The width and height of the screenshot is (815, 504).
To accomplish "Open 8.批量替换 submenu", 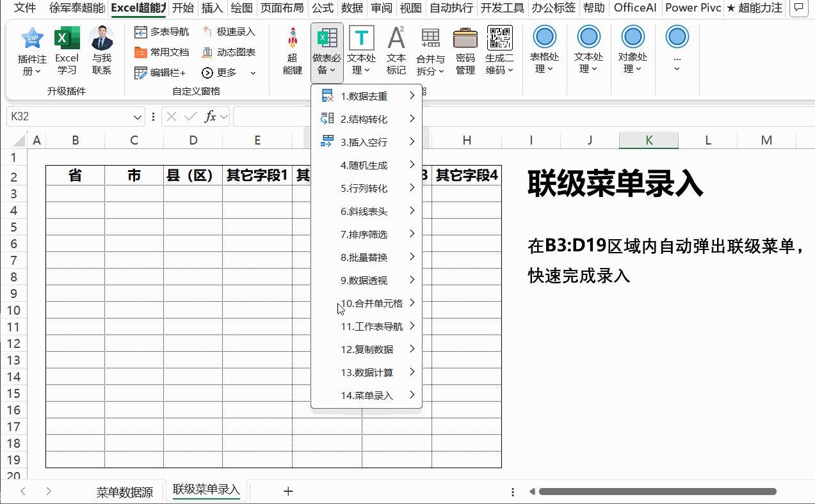I will pyautogui.click(x=366, y=257).
